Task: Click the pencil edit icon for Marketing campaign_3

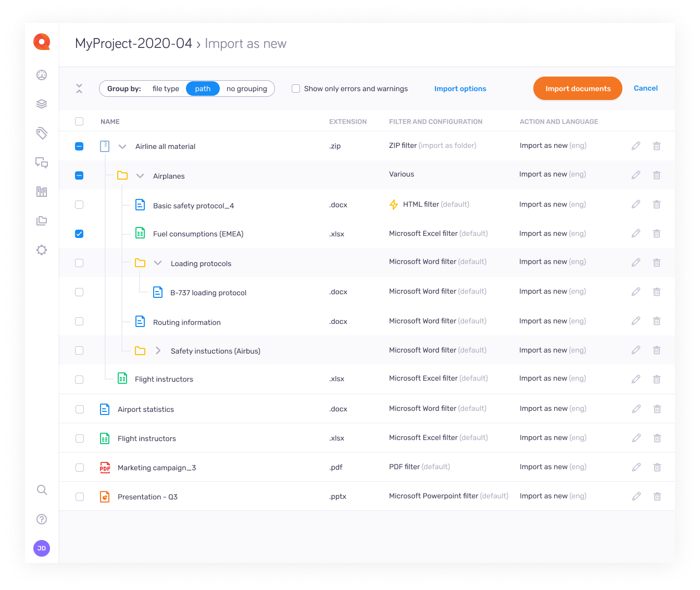Action: (x=636, y=467)
